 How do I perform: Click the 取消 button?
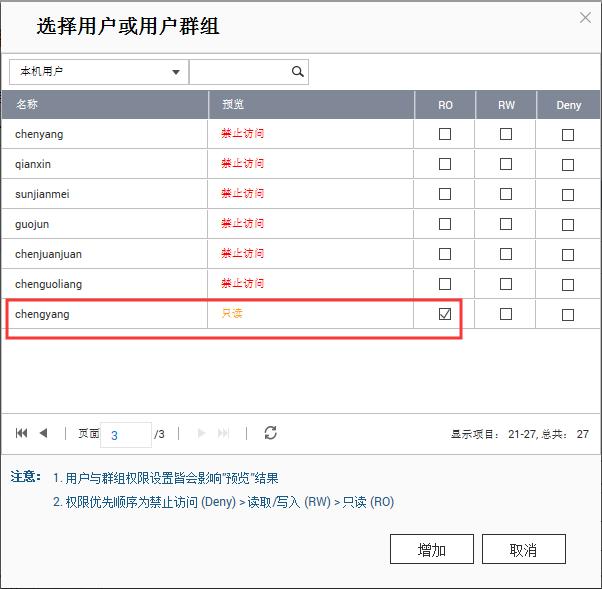[x=524, y=549]
